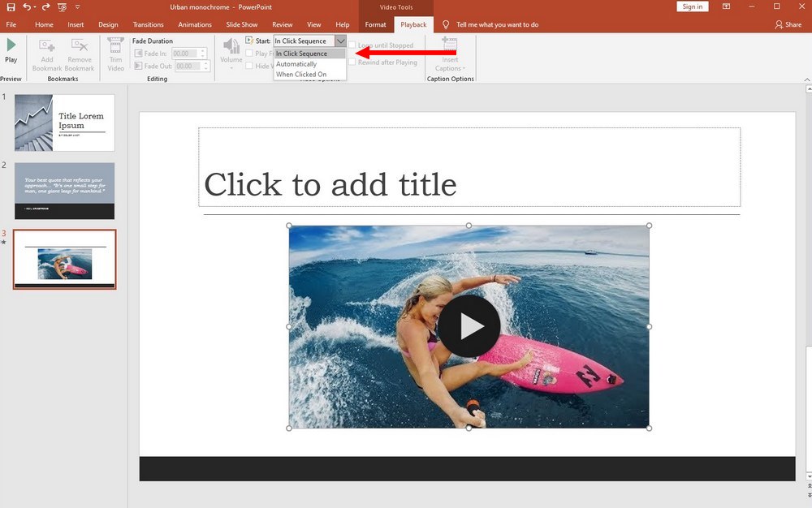This screenshot has height=508, width=812.
Task: Check the Play Full Screen box
Action: [250, 54]
